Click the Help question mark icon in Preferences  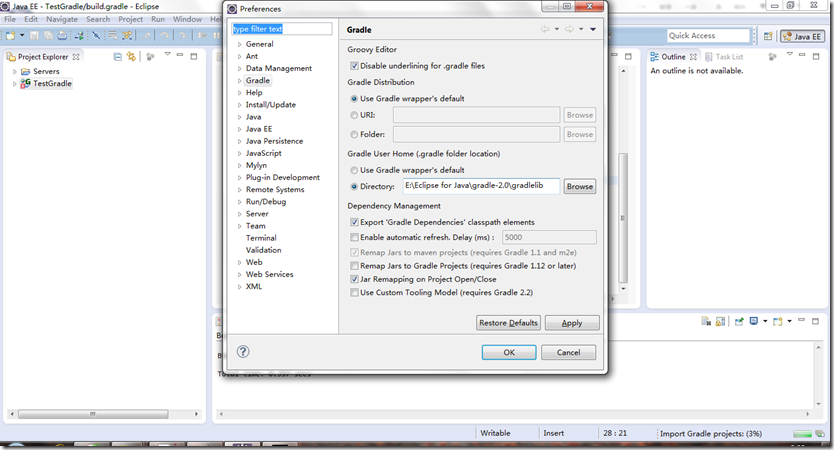point(243,351)
